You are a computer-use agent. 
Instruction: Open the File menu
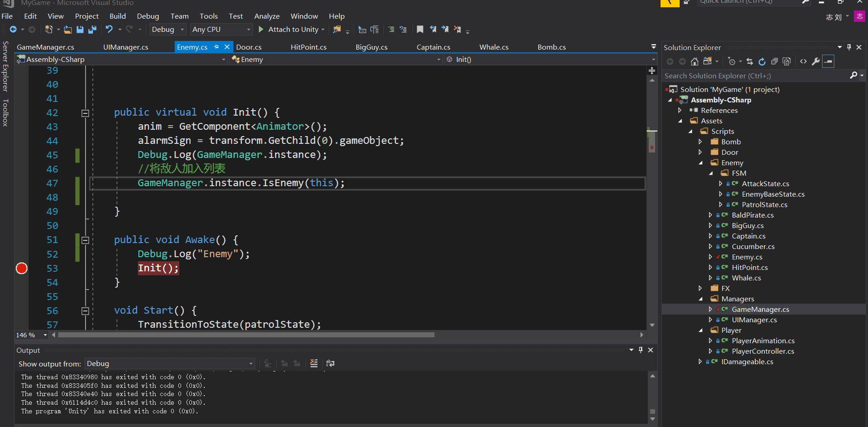tap(7, 16)
